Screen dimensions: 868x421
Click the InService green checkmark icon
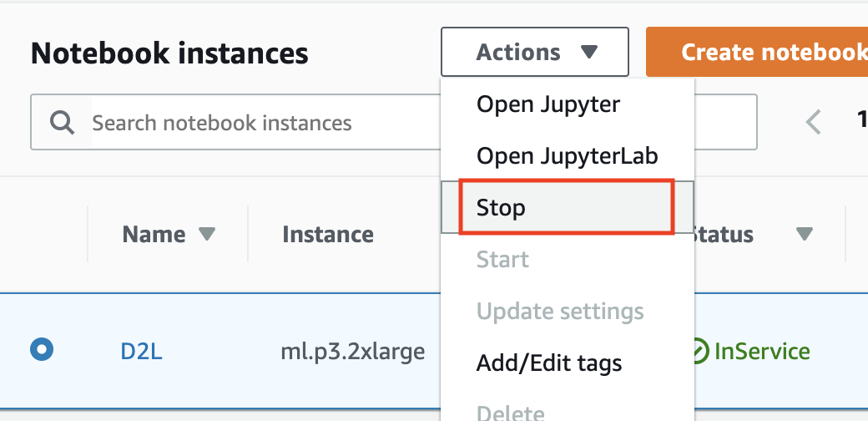point(701,352)
